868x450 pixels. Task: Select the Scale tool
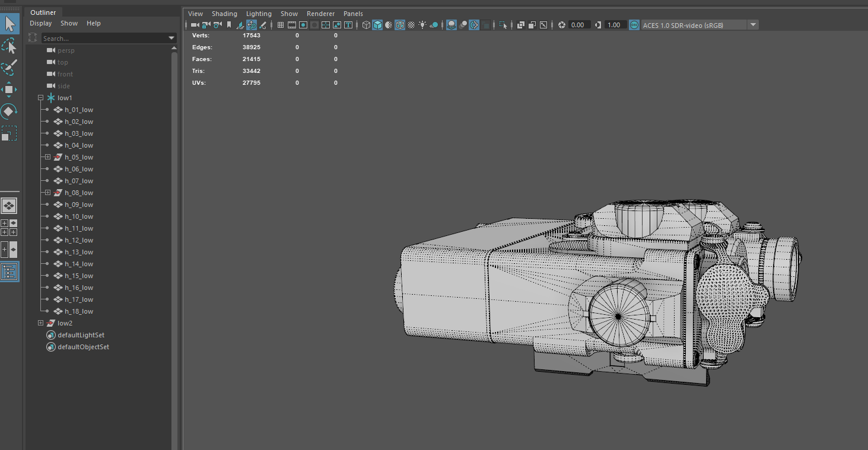point(9,133)
